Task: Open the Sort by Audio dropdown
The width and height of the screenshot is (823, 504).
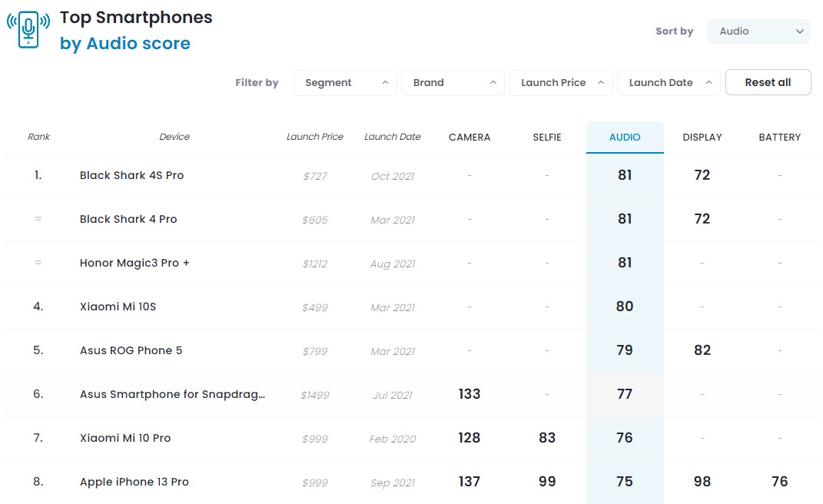Action: click(758, 31)
